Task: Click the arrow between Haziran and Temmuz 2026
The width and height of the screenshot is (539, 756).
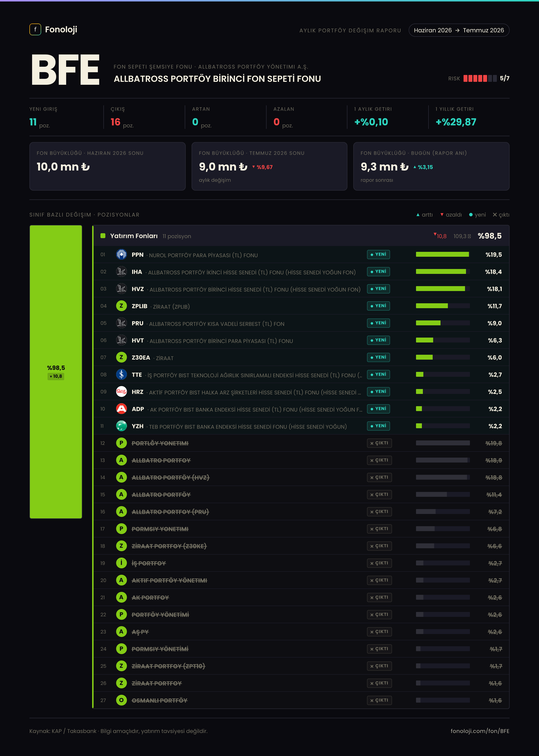Action: (x=457, y=31)
